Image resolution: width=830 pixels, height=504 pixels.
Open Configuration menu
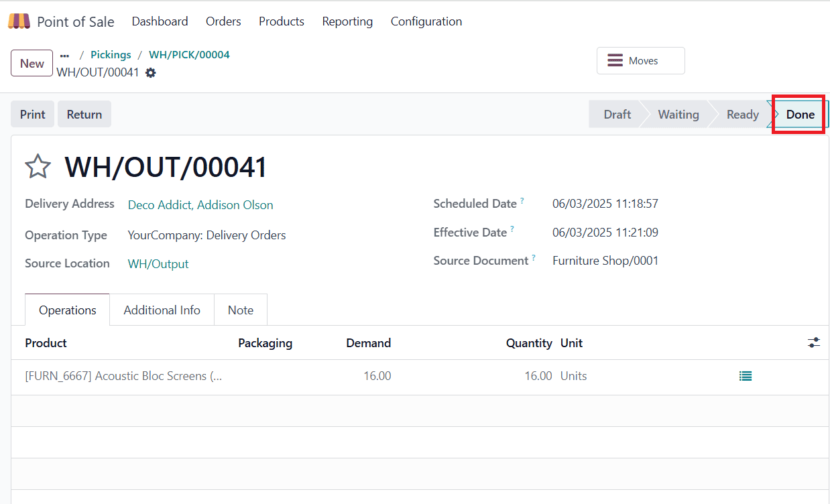tap(426, 21)
